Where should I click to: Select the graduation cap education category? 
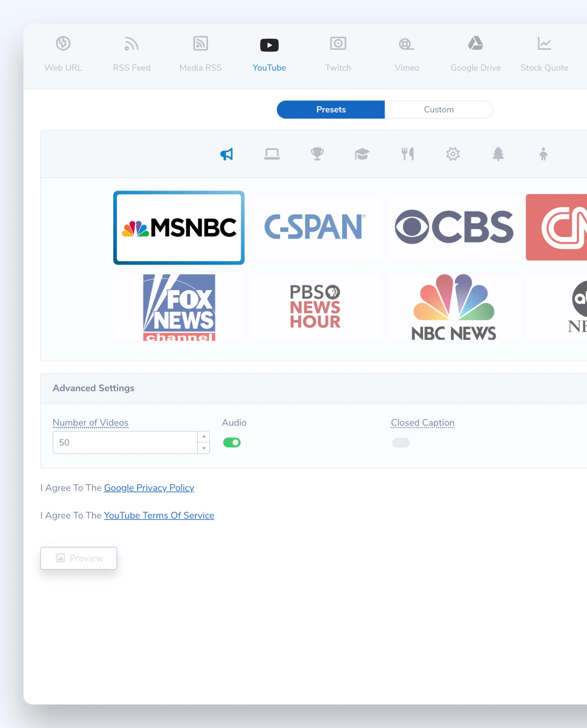pos(362,154)
